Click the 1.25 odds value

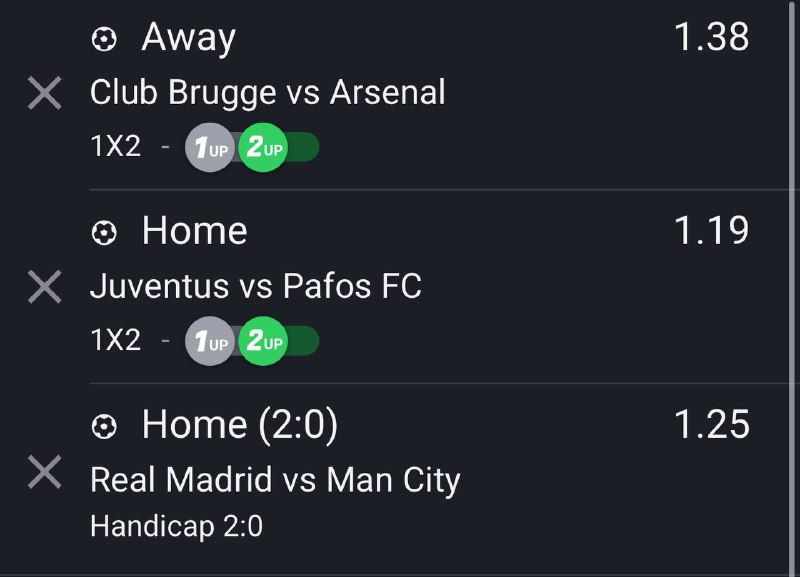coord(711,425)
